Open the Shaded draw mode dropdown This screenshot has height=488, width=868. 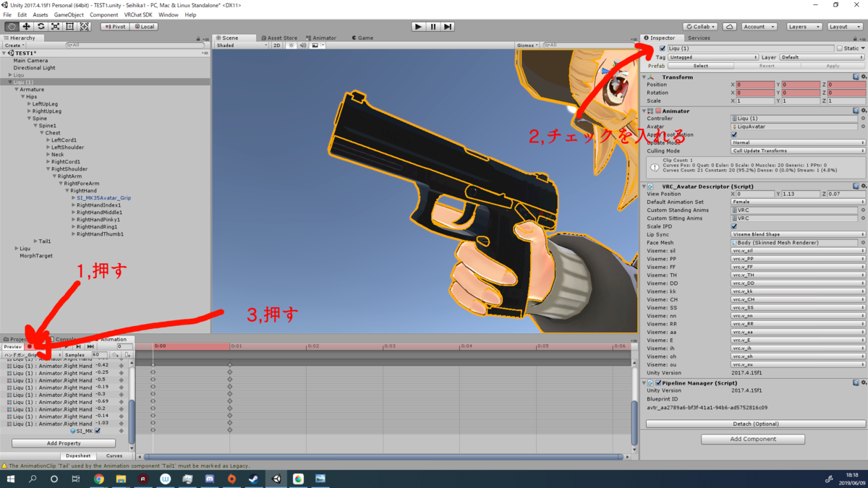242,46
